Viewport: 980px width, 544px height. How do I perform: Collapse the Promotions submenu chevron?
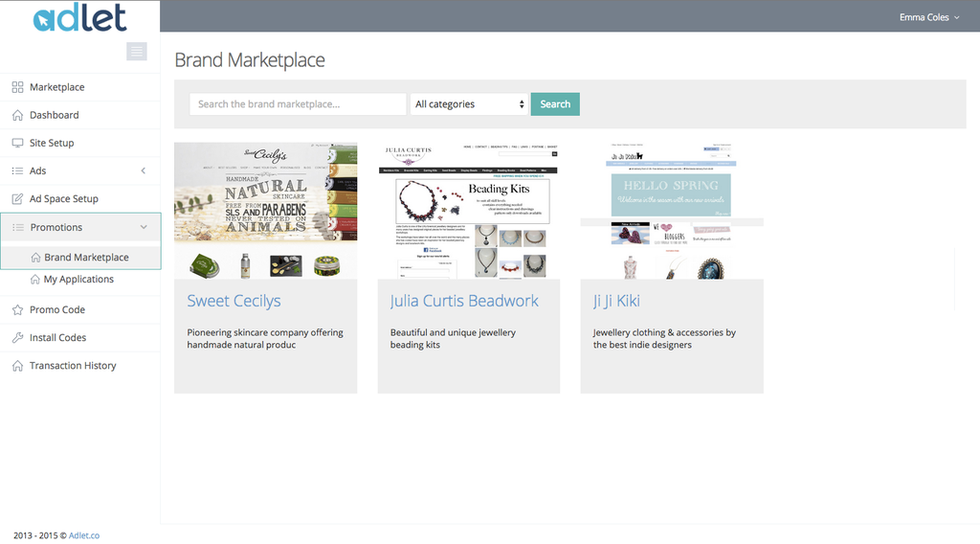tap(144, 227)
